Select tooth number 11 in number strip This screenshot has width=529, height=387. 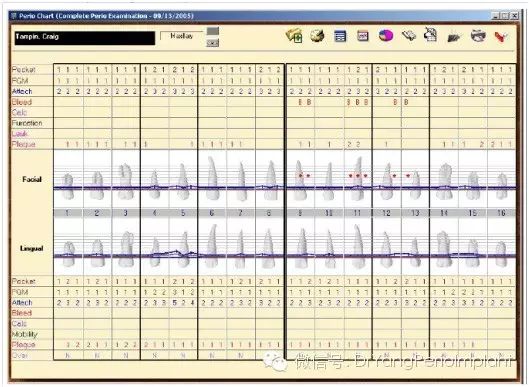point(357,213)
